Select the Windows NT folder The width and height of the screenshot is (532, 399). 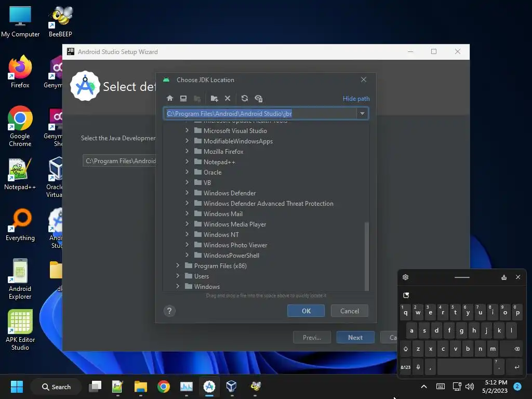221,235
